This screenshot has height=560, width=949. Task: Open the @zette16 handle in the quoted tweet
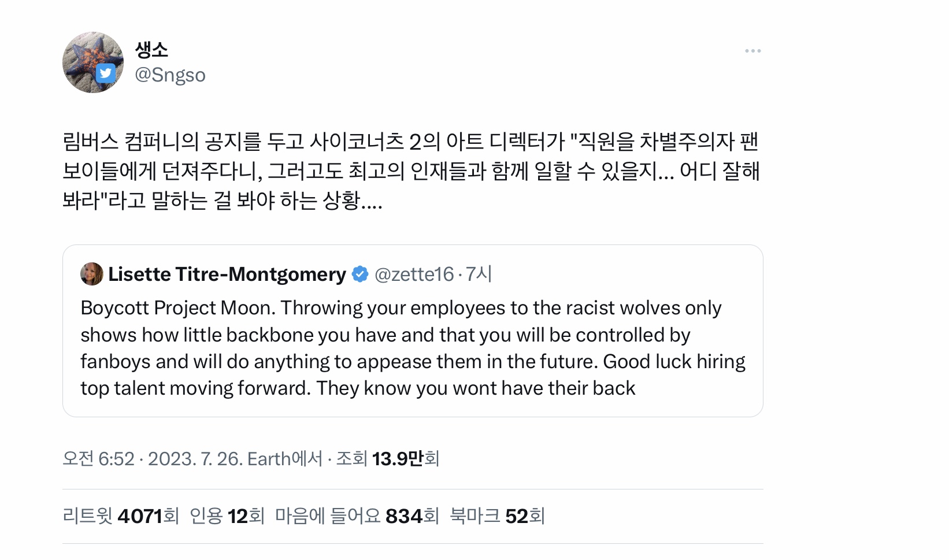pyautogui.click(x=414, y=274)
